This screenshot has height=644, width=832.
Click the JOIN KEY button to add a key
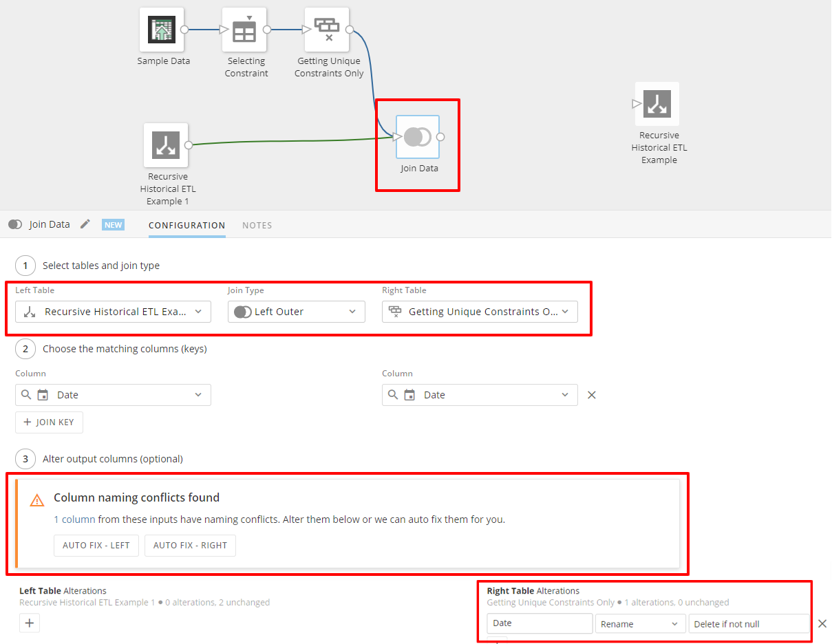tap(49, 422)
